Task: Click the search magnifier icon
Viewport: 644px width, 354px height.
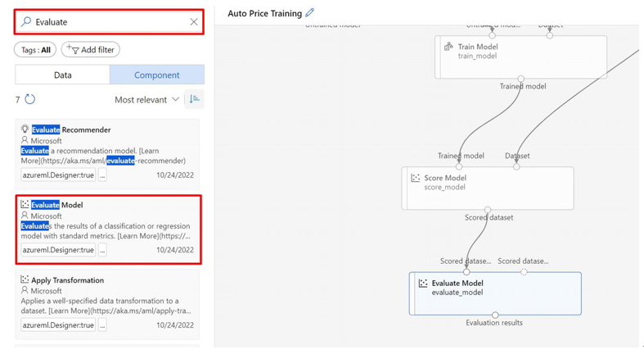Action: 26,21
